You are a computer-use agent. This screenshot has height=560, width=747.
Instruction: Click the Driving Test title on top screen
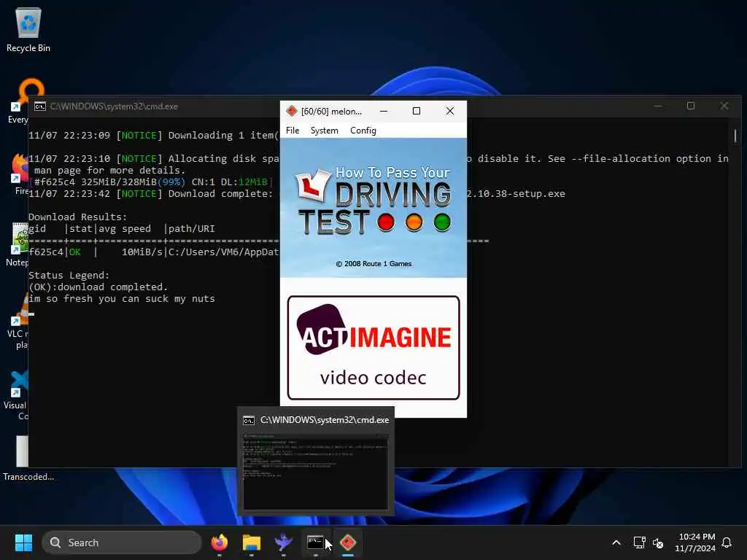[374, 201]
